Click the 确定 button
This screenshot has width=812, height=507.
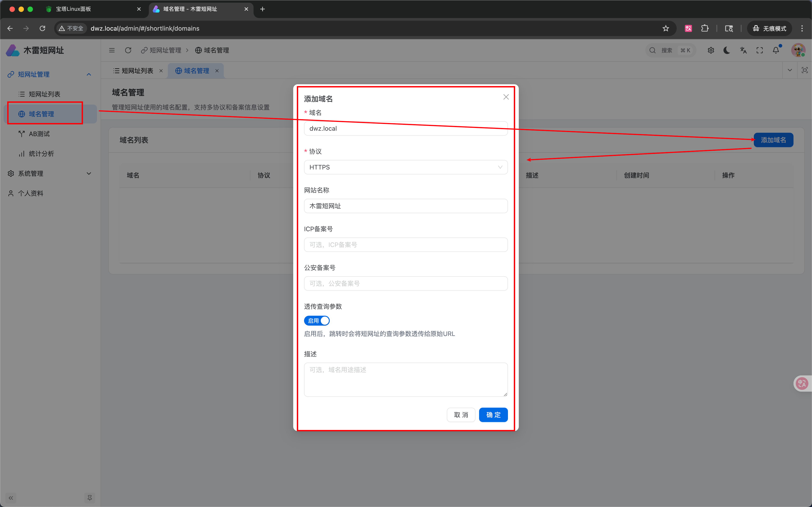[493, 415]
